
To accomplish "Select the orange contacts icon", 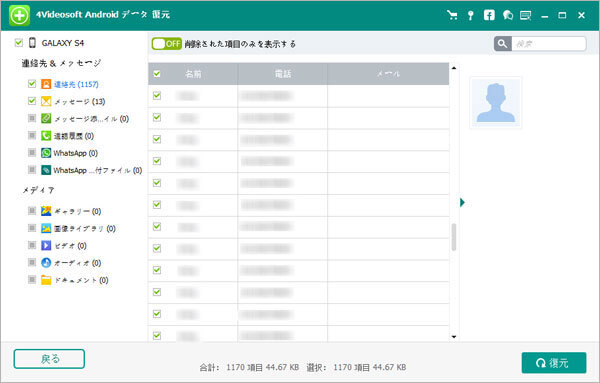I will [x=46, y=84].
